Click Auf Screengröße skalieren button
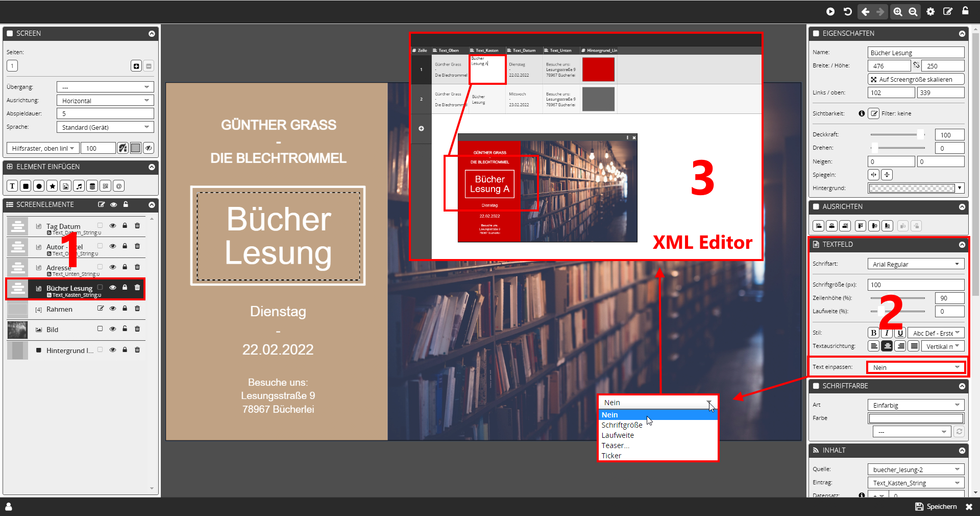Viewport: 980px width, 516px height. point(916,79)
